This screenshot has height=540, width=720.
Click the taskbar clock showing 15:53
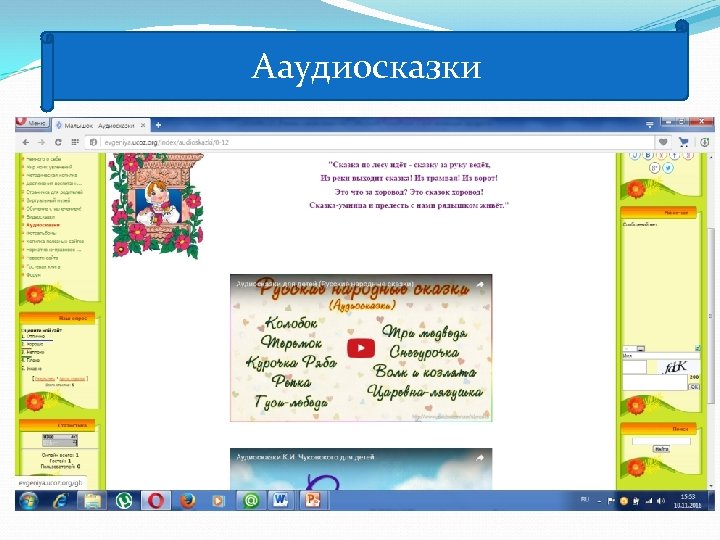click(x=687, y=501)
